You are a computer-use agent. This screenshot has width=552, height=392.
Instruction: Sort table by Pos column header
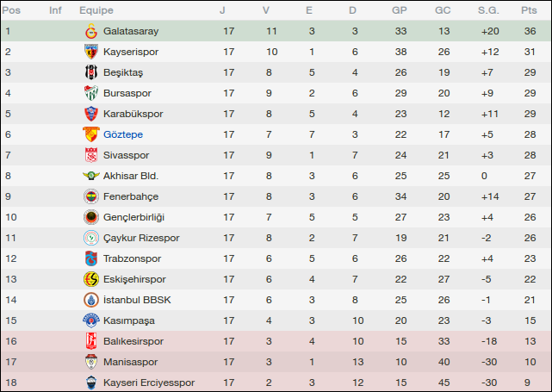point(12,10)
